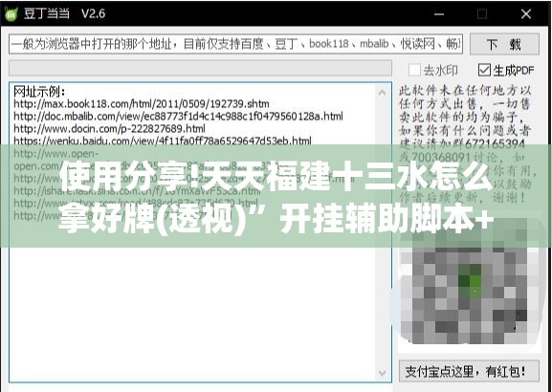Click the 网址示例 heading in the text box
Image resolution: width=552 pixels, height=392 pixels.
[39, 92]
